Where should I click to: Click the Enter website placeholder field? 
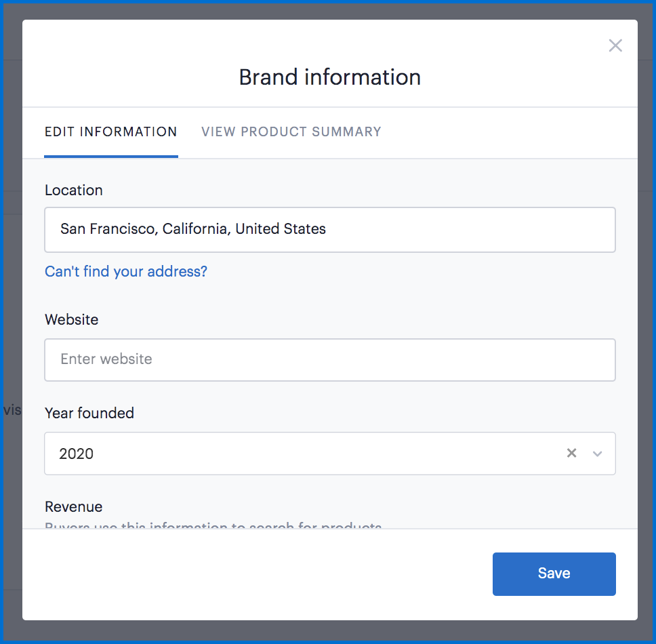point(330,359)
